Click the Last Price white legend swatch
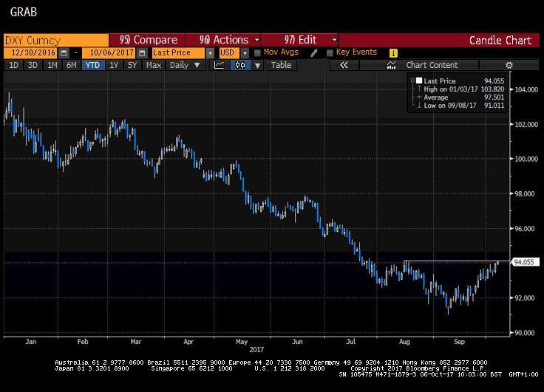The image size is (544, 392). [419, 80]
